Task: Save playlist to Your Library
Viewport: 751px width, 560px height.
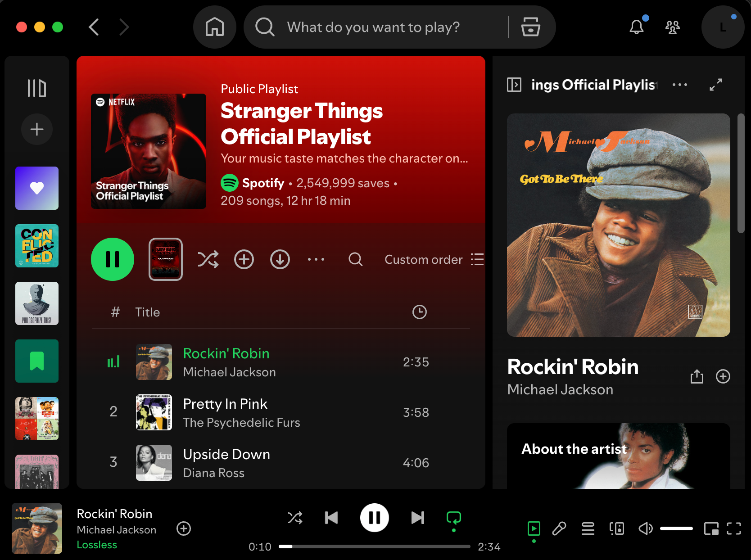Action: (x=244, y=259)
